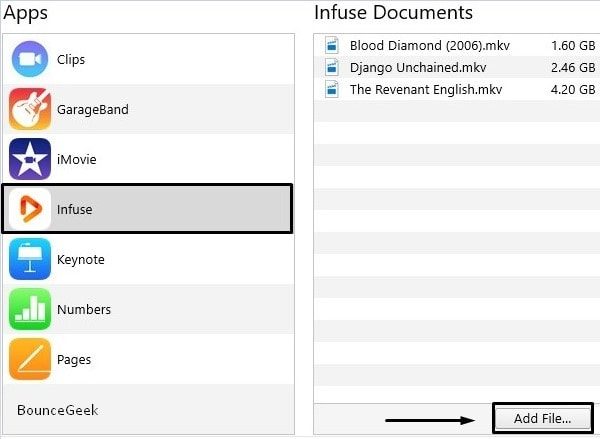Viewport: 600px width, 439px height.
Task: Click the GarageBand guitar icon
Action: [30, 109]
